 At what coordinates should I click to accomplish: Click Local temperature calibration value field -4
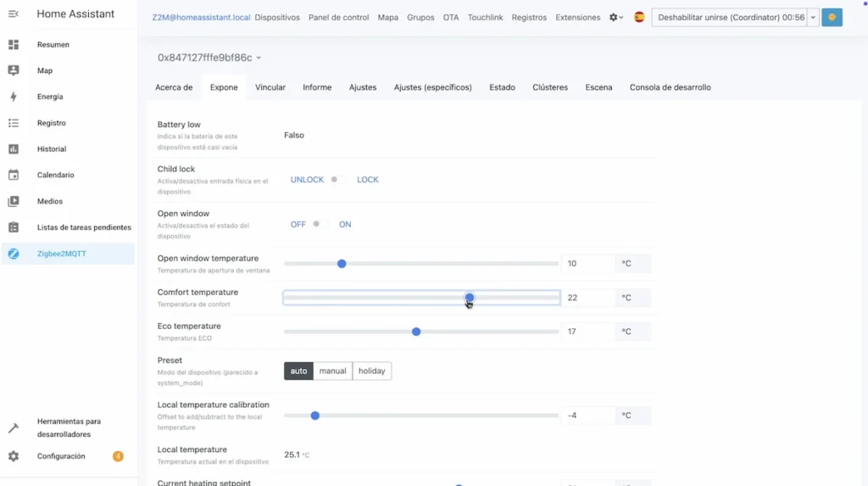pos(587,415)
